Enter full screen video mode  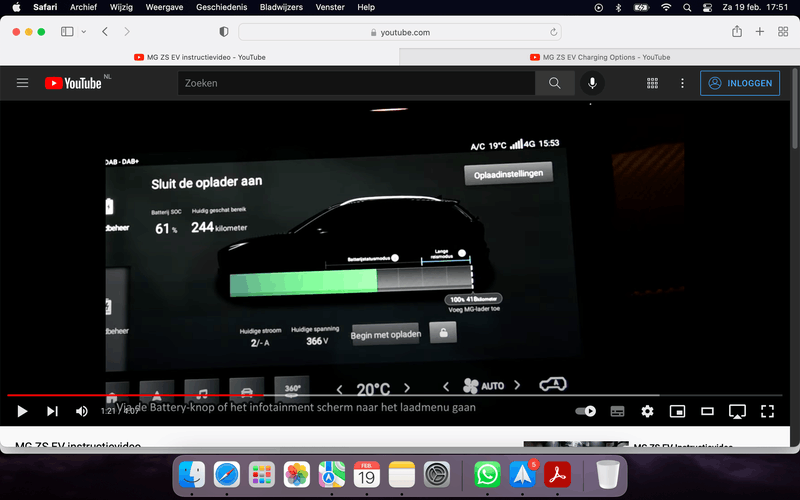(x=767, y=411)
